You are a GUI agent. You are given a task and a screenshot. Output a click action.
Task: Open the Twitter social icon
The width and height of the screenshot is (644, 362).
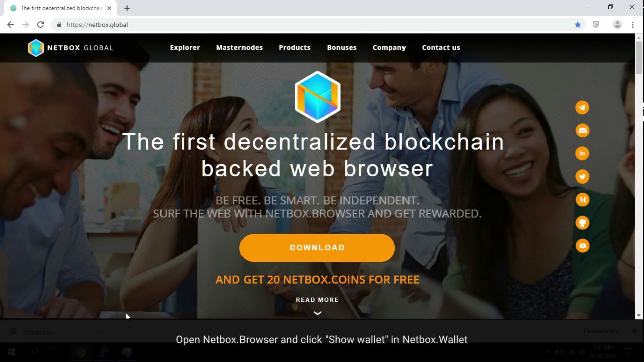[x=582, y=177]
